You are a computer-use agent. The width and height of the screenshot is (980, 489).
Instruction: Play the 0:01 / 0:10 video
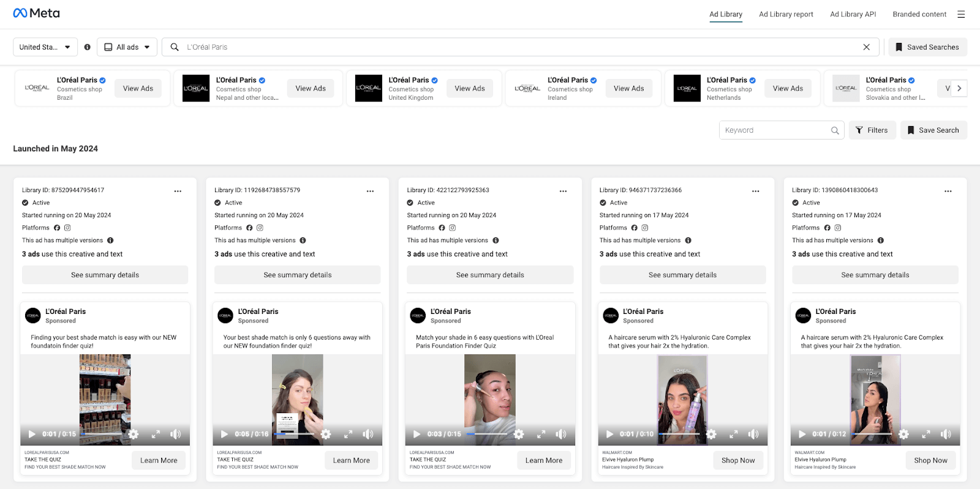(609, 434)
